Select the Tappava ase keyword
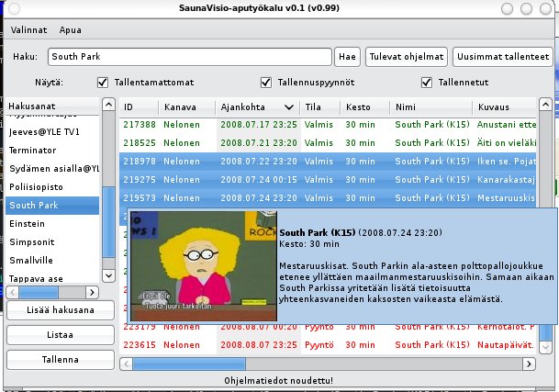559x392 pixels. pos(52,278)
